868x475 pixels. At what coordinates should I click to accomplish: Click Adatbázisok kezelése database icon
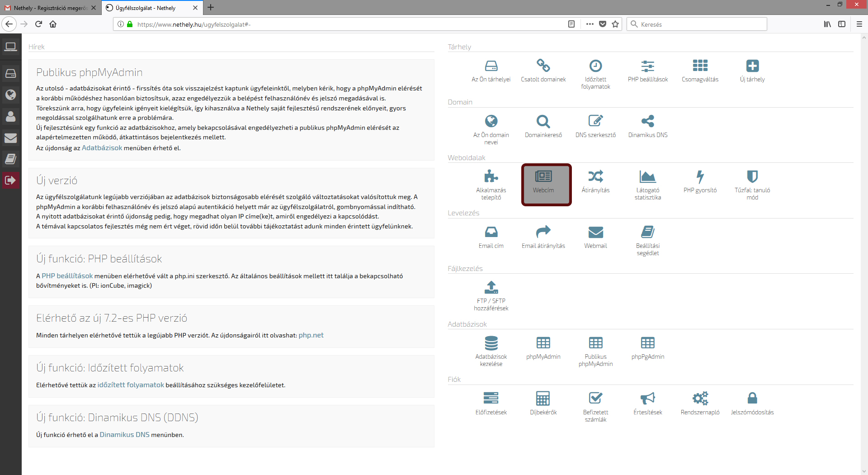coord(491,343)
